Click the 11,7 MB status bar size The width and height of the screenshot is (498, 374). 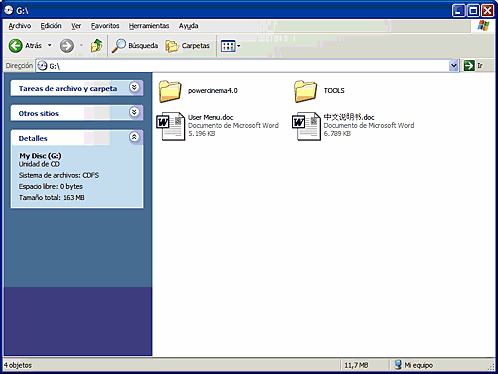[356, 365]
